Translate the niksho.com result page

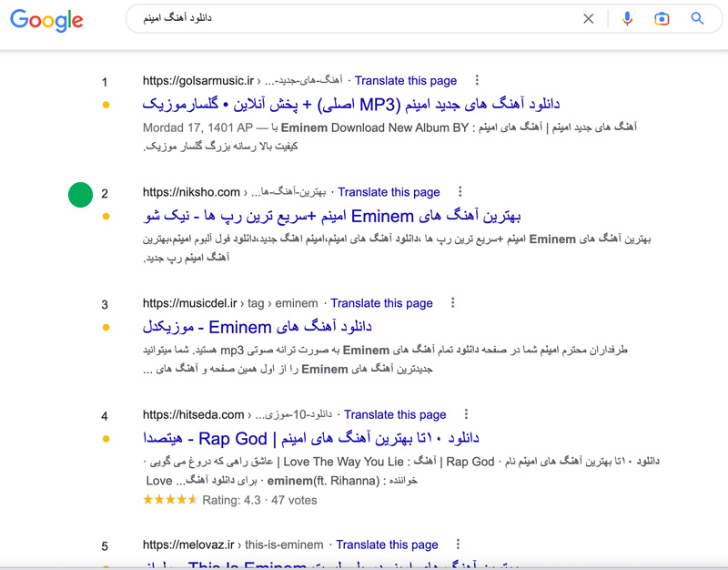click(389, 192)
